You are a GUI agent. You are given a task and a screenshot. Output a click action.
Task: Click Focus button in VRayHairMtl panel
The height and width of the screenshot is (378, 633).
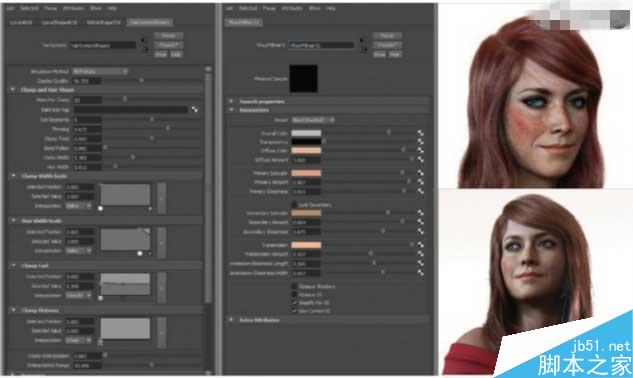387,36
